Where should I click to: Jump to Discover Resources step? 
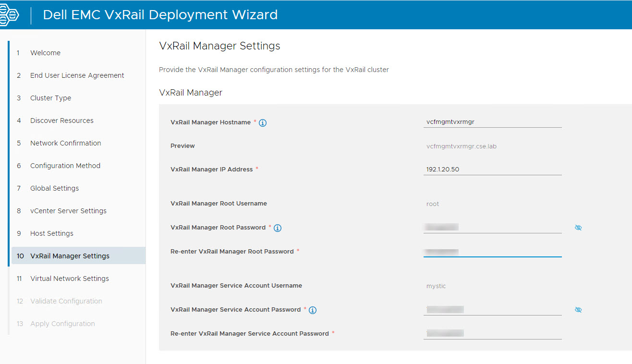[61, 121]
